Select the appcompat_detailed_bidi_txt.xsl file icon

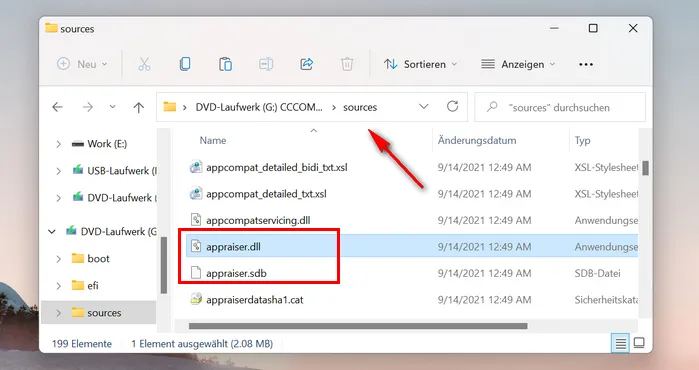(x=196, y=167)
